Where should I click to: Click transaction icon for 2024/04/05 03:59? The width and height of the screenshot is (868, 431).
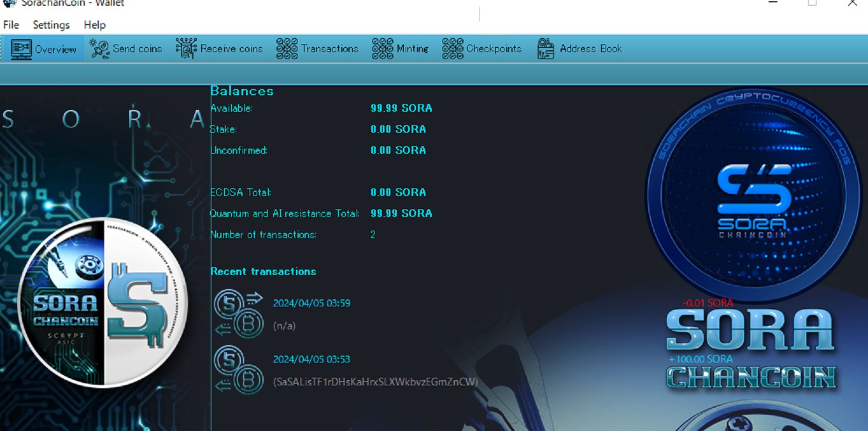tap(238, 315)
